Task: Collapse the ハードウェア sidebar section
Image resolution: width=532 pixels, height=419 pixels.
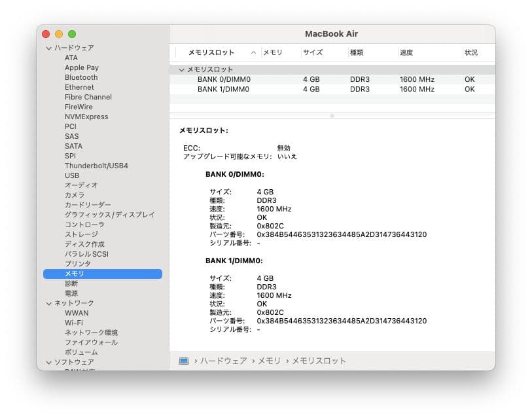Action: [49, 48]
